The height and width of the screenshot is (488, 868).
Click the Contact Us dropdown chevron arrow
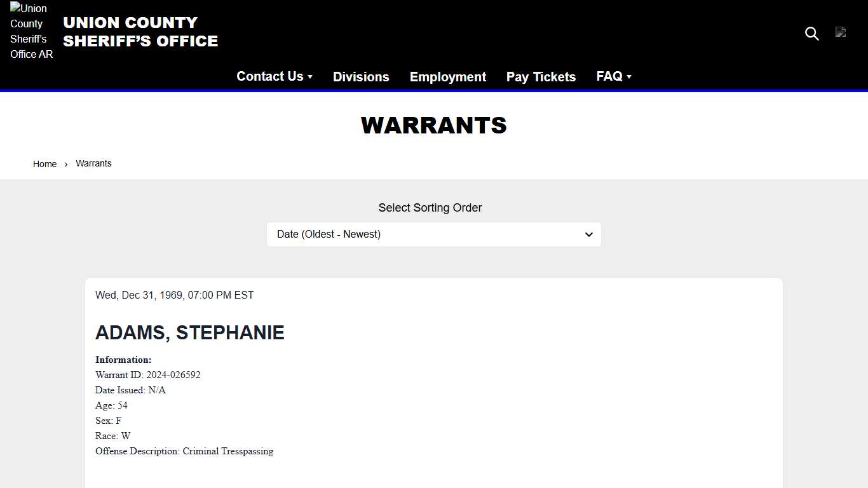pyautogui.click(x=310, y=76)
